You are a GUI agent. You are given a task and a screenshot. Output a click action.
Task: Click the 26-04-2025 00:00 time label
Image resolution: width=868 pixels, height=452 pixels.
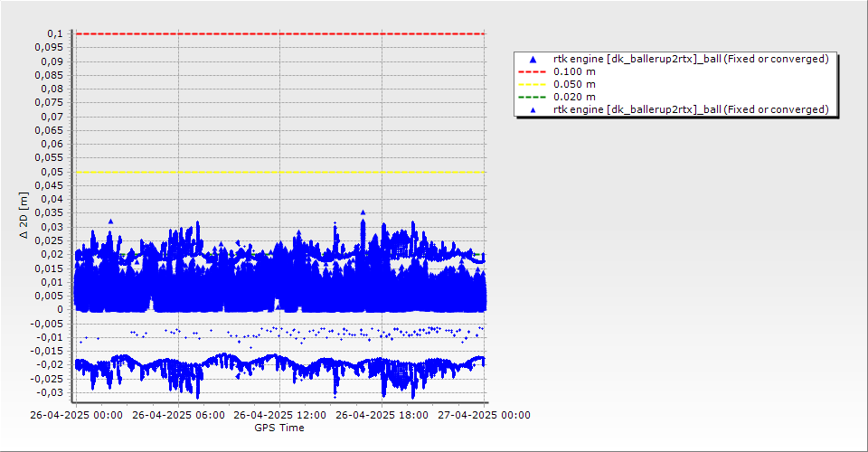[76, 415]
